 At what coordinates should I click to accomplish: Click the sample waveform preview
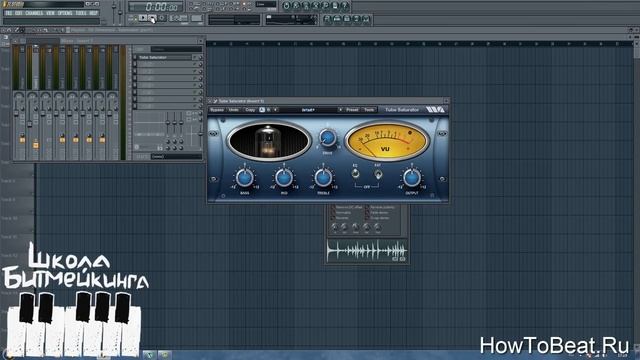(x=367, y=251)
